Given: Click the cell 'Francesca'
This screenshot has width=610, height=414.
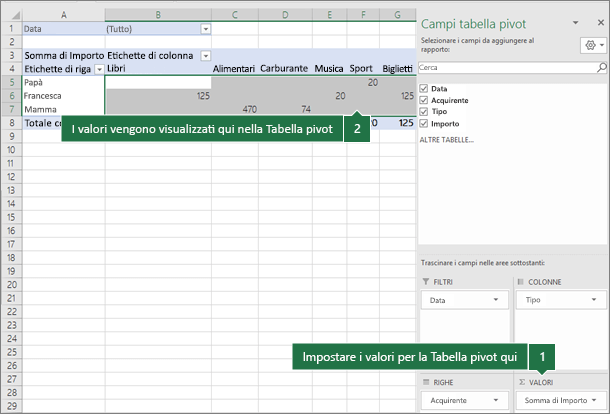Looking at the screenshot, I should coord(64,96).
